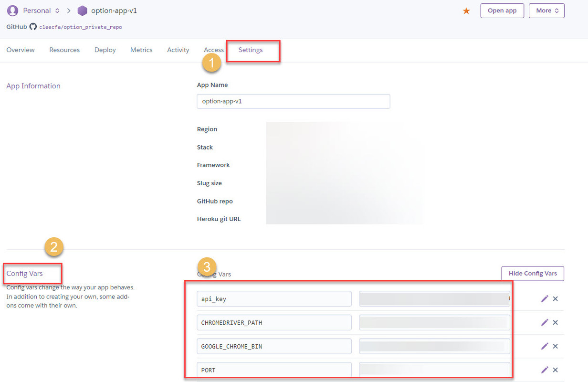Go to the Metrics tab
Image resolution: width=588 pixels, height=382 pixels.
(141, 50)
